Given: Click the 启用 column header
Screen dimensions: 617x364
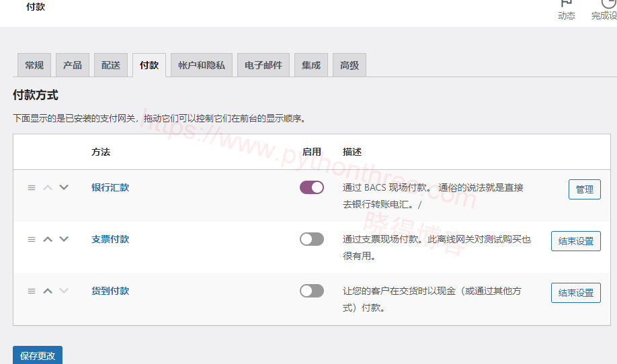Looking at the screenshot, I should [x=312, y=152].
